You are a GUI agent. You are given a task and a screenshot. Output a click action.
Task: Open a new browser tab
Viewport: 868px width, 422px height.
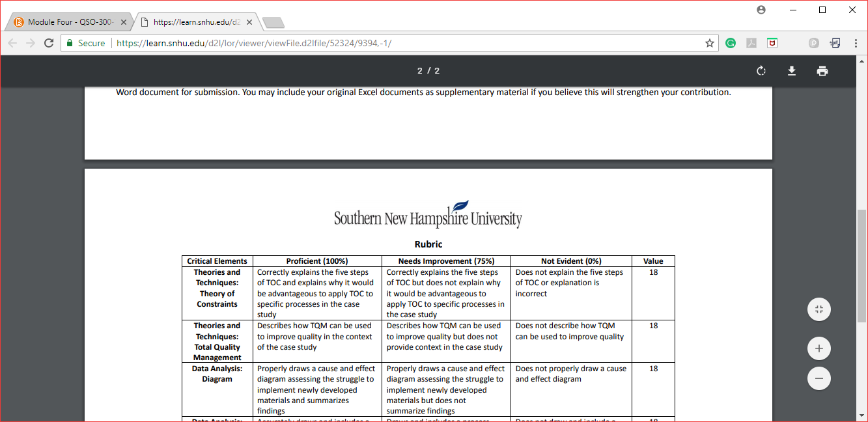[273, 23]
